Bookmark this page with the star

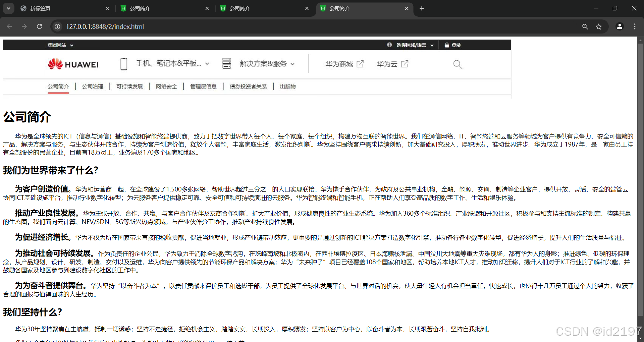[x=599, y=26]
